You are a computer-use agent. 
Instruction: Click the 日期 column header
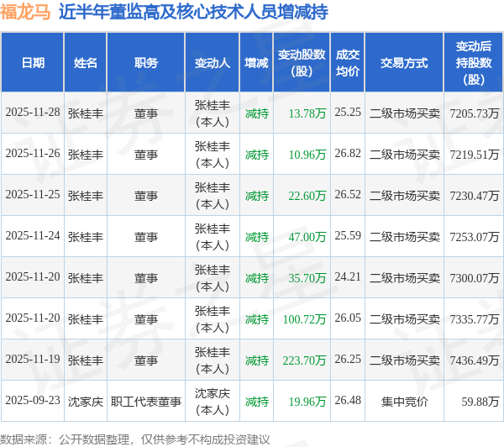pyautogui.click(x=33, y=63)
